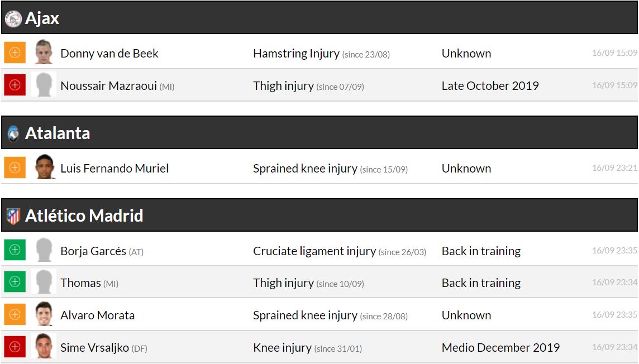The height and width of the screenshot is (364, 639).
Task: Select the Atlético Madrid team heading
Action: [x=84, y=216]
